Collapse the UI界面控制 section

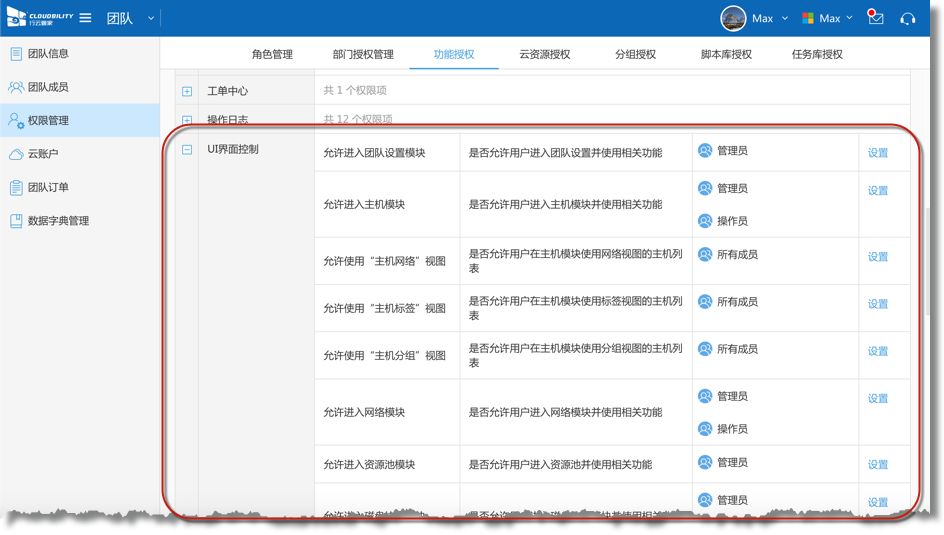[187, 150]
